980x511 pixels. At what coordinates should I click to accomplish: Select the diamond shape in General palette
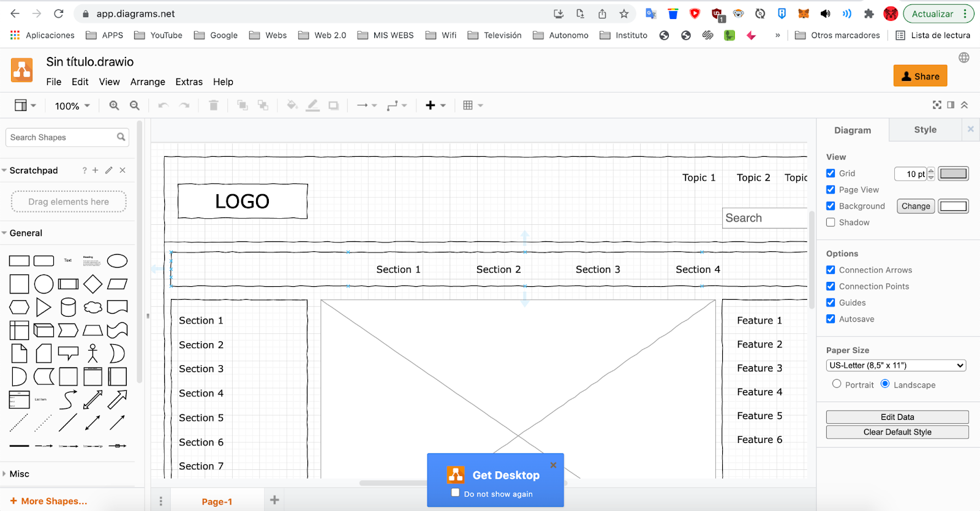(92, 284)
